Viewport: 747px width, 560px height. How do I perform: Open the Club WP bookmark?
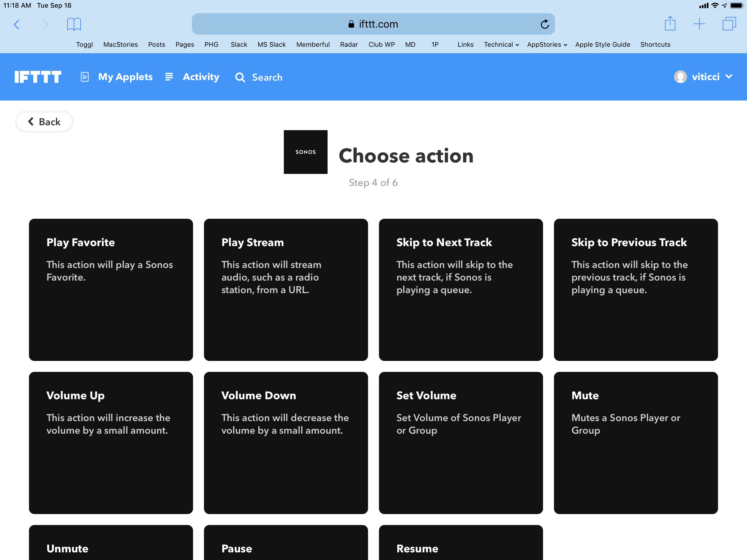tap(382, 45)
